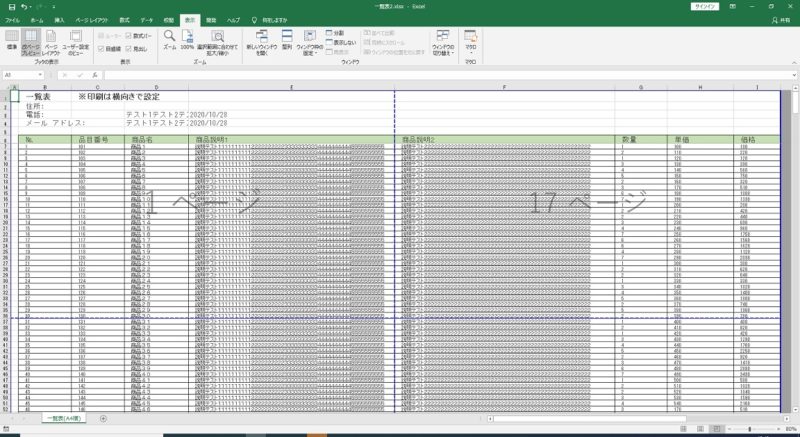Click 整列 arrange windows icon
Image resolution: width=800 pixels, height=437 pixels.
coord(287,40)
